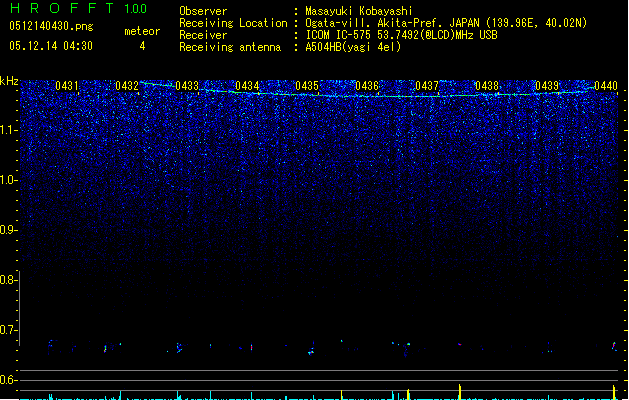
Task: Click the 0434 time marker
Action: click(x=247, y=86)
